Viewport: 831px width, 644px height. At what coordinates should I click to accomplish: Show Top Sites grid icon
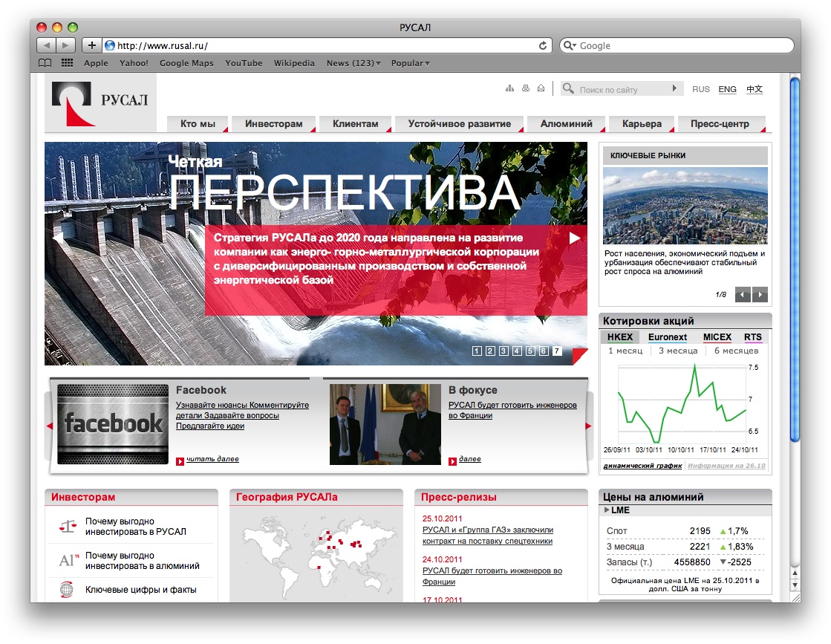click(x=67, y=63)
